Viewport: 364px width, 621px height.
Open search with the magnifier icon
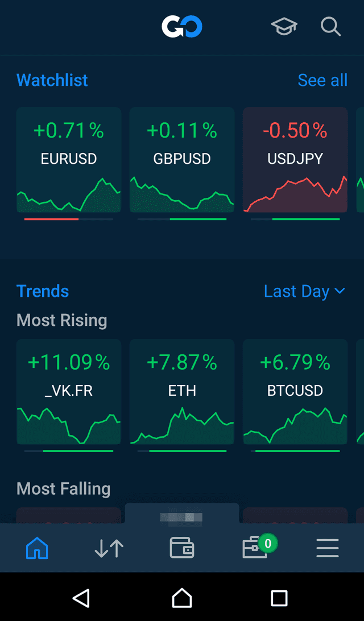(x=330, y=26)
